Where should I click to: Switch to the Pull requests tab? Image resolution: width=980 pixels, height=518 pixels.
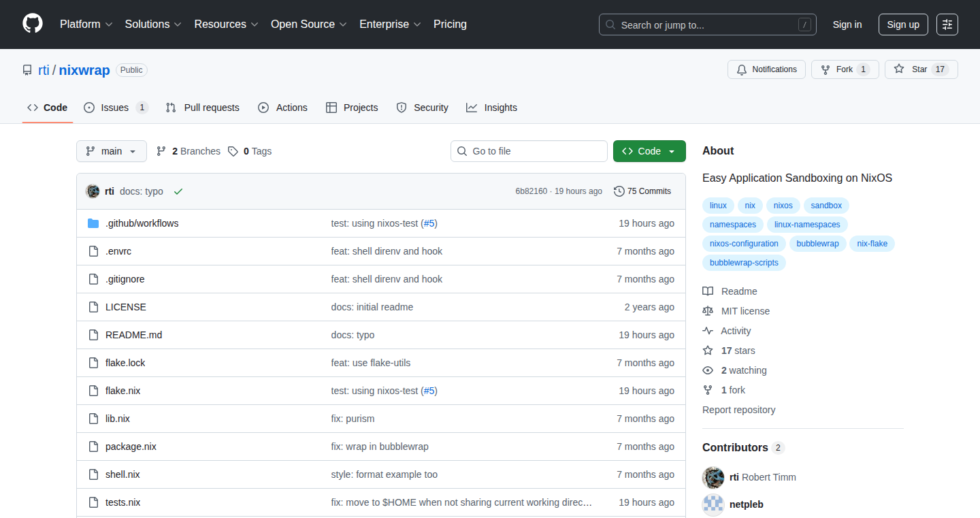pyautogui.click(x=203, y=108)
